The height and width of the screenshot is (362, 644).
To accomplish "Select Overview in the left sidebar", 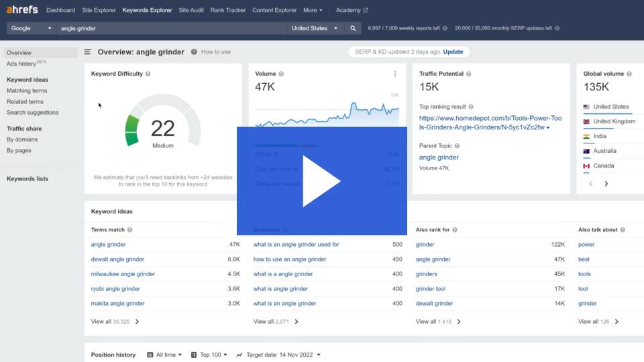I will click(40, 52).
